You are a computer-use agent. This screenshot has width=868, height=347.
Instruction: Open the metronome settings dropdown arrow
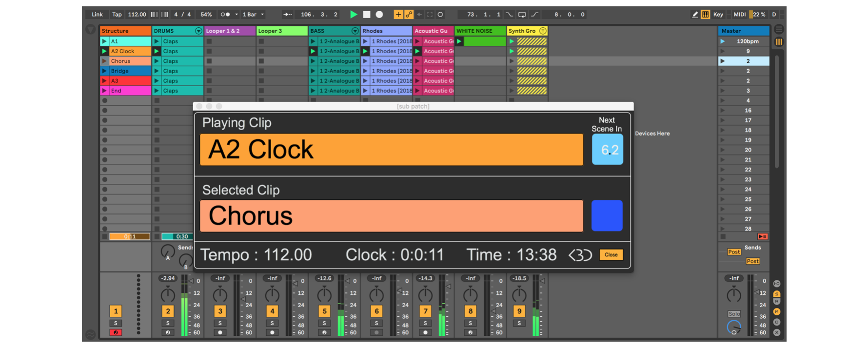[237, 15]
